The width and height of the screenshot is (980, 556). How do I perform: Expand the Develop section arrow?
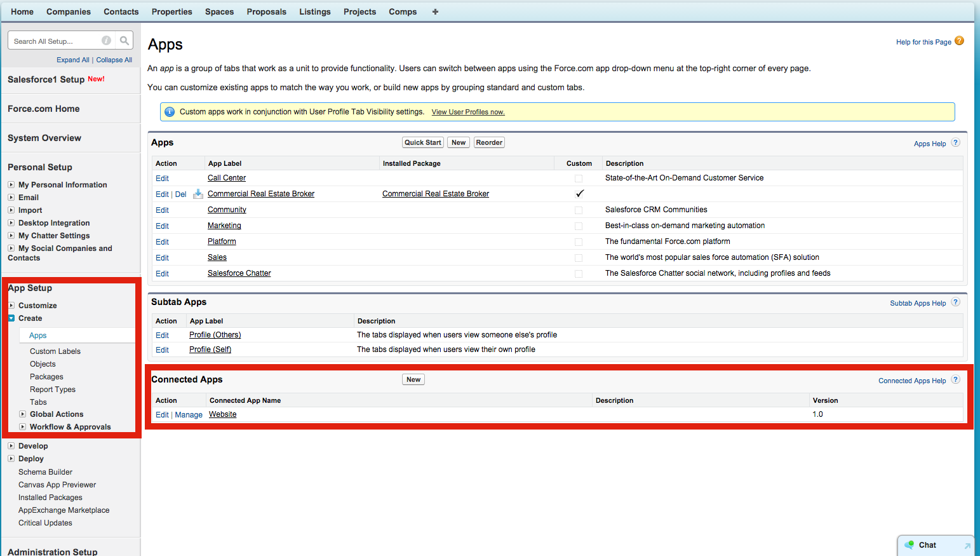(x=11, y=446)
